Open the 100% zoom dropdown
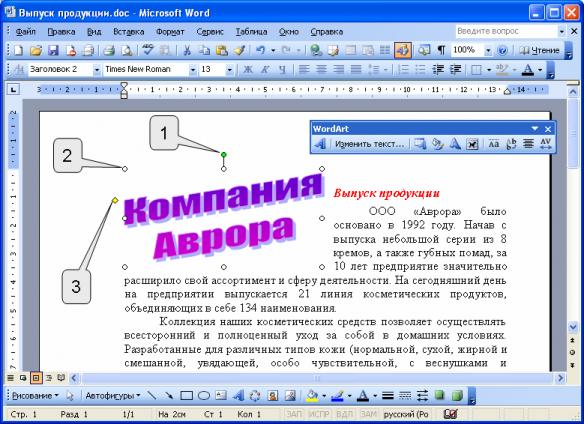This screenshot has width=584, height=424. (x=488, y=50)
